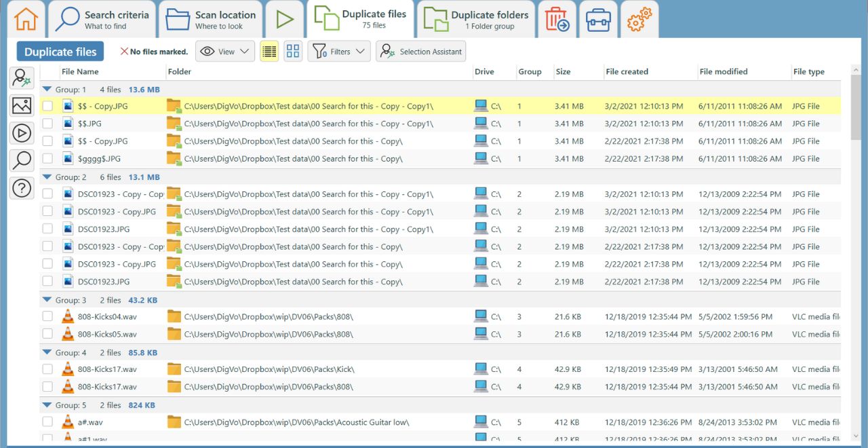This screenshot has width=868, height=448.
Task: Click folder icon in 808-Kicks04.wav row
Action: 174,316
